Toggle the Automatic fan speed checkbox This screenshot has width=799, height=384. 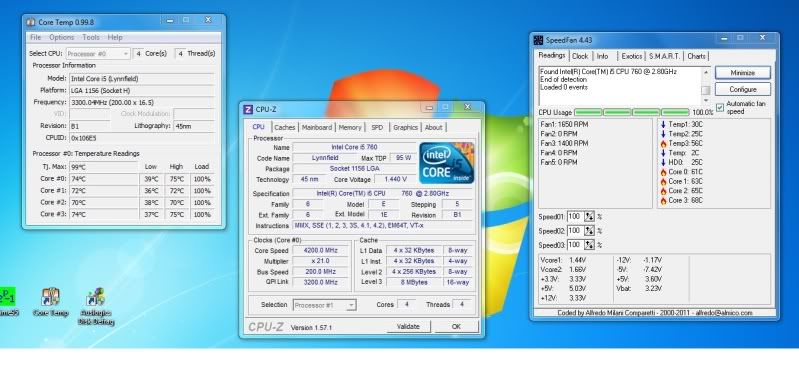click(x=720, y=107)
